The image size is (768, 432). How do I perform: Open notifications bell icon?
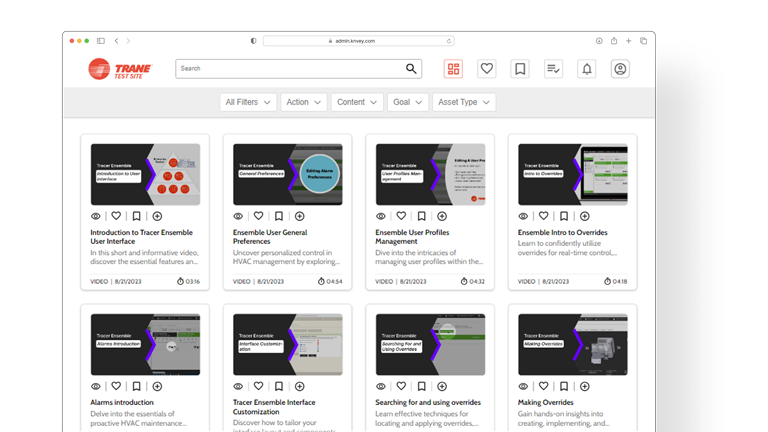point(587,69)
